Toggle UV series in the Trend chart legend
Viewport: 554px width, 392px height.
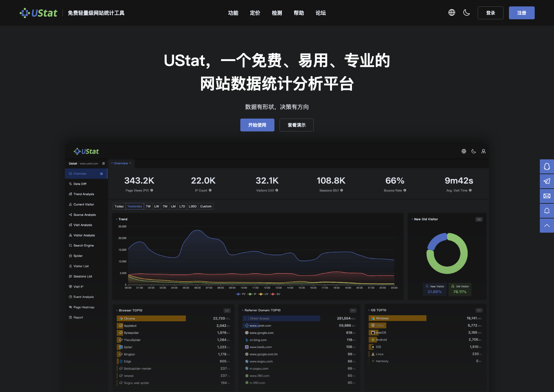[x=263, y=294]
